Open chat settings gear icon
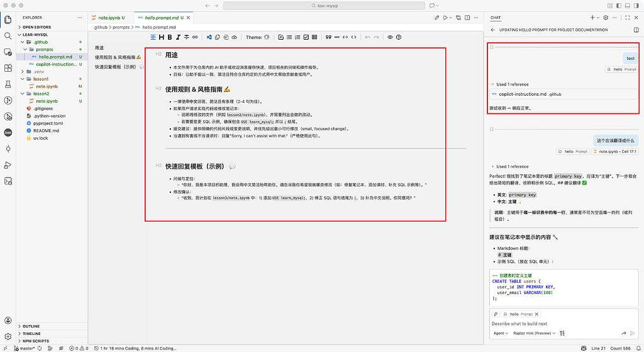Viewport: 644px width, 352px height. [x=606, y=18]
